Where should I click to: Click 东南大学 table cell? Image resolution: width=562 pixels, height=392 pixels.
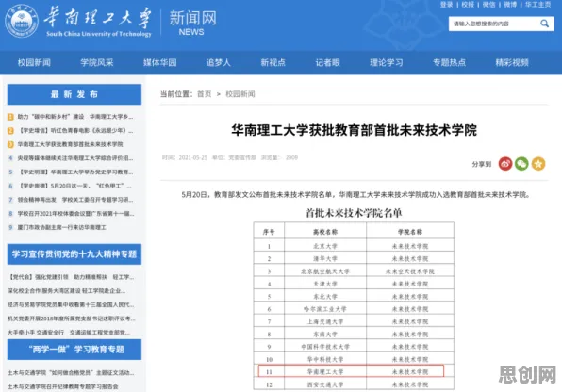[325, 334]
